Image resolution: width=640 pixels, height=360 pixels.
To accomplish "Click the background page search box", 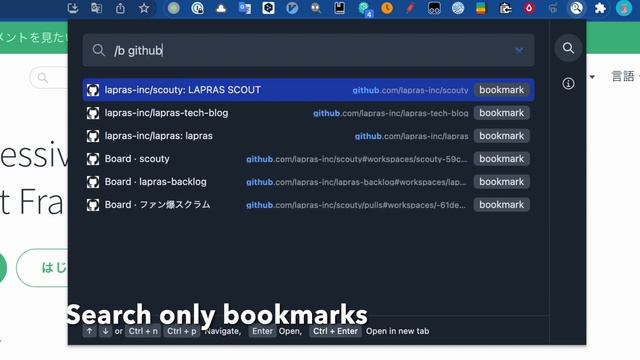I will tap(49, 78).
